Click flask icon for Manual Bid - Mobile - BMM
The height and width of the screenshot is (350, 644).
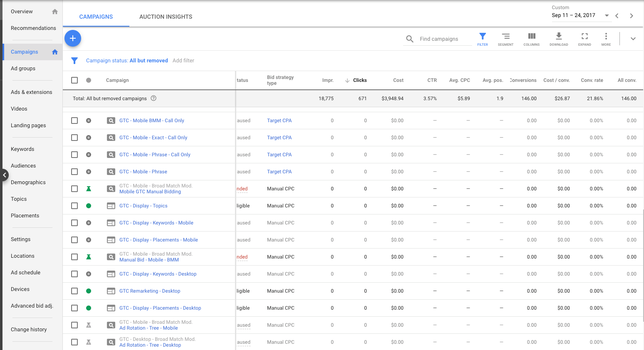pyautogui.click(x=89, y=257)
